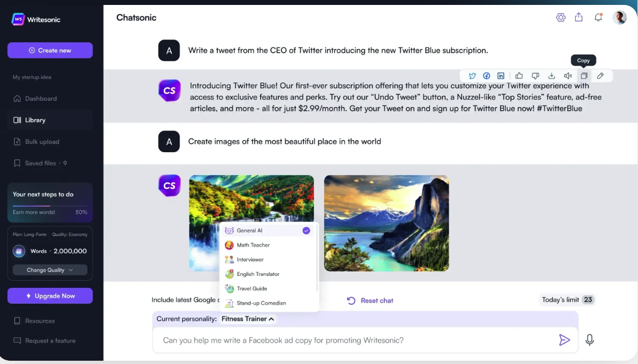Viewport: 638px width, 364px height.
Task: Expand the Change Quality dropdown
Action: [50, 270]
